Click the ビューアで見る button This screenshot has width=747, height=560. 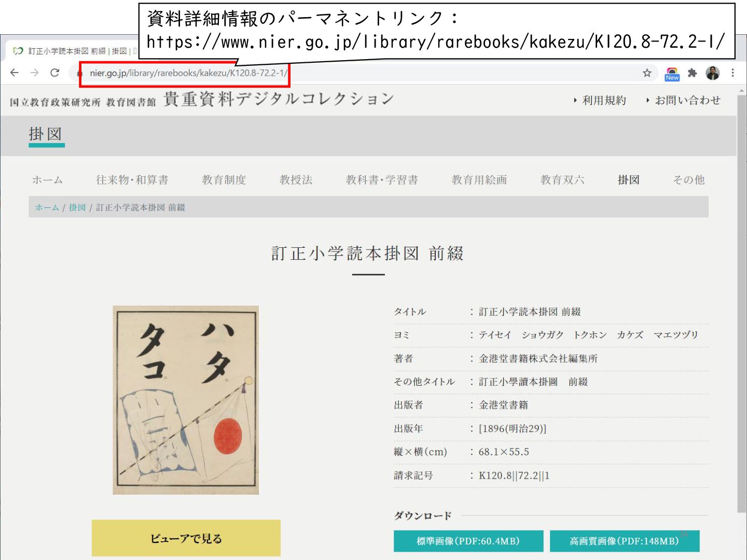click(186, 538)
